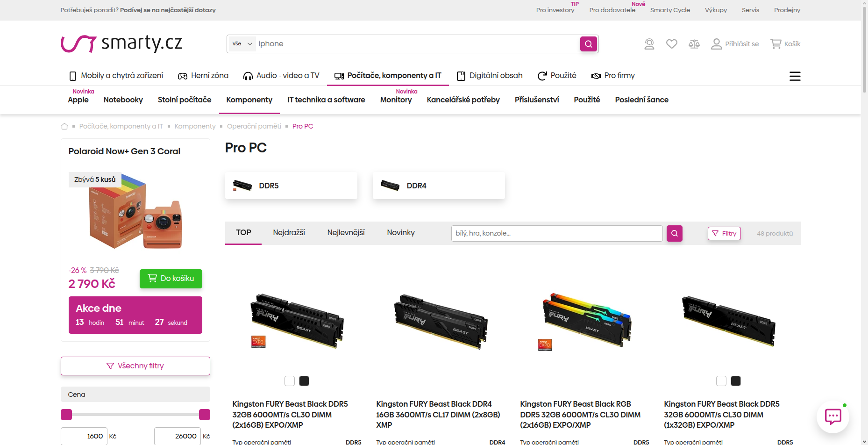Select white color swatch on first Kingston product
This screenshot has height=445, width=868.
click(x=290, y=381)
